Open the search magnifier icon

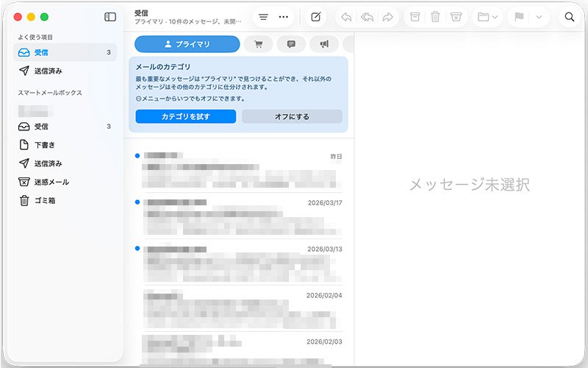pyautogui.click(x=569, y=17)
